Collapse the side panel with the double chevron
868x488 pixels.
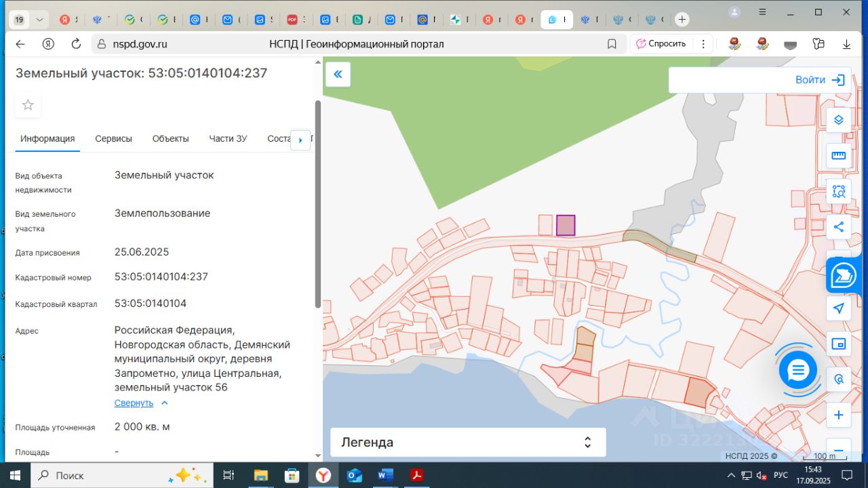[338, 75]
